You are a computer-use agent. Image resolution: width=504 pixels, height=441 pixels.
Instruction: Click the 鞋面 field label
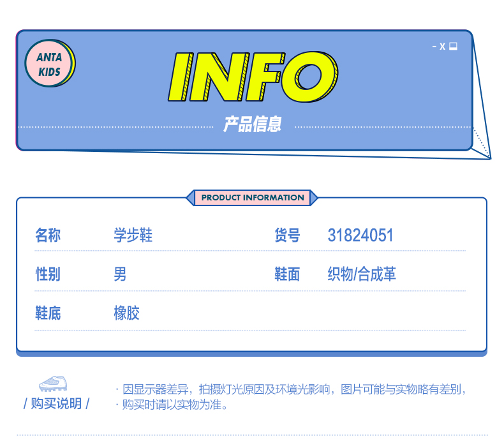pos(287,274)
